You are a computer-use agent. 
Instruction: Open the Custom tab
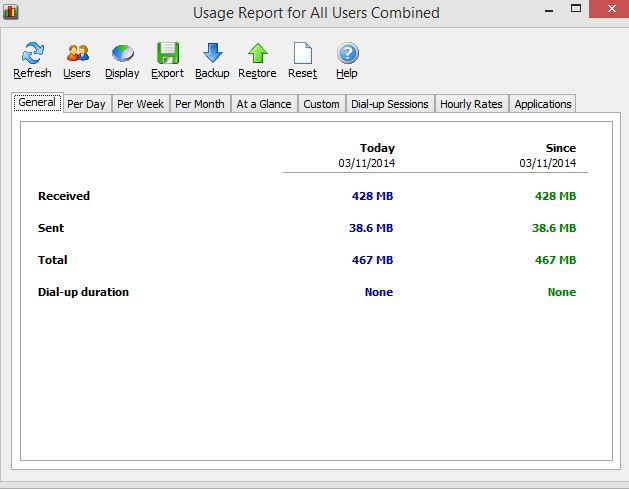[321, 104]
